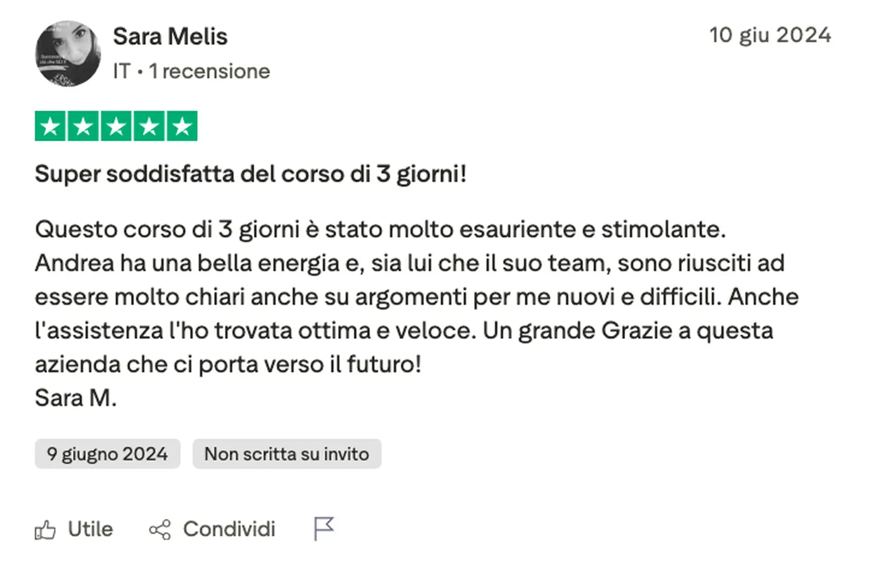Click the review title 'Super soddisfatta del corso'
This screenshot has width=891, height=588.
click(250, 174)
